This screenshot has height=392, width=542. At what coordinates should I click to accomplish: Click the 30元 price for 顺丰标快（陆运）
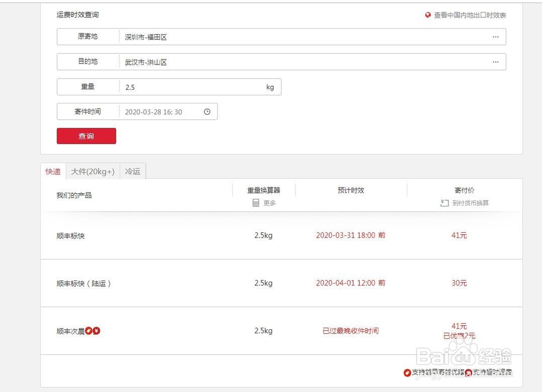click(x=459, y=283)
